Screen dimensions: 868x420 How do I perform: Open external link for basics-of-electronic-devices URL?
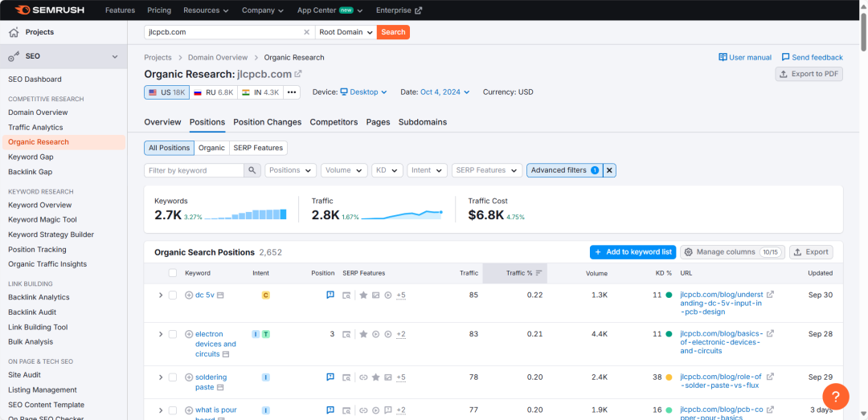pos(770,333)
